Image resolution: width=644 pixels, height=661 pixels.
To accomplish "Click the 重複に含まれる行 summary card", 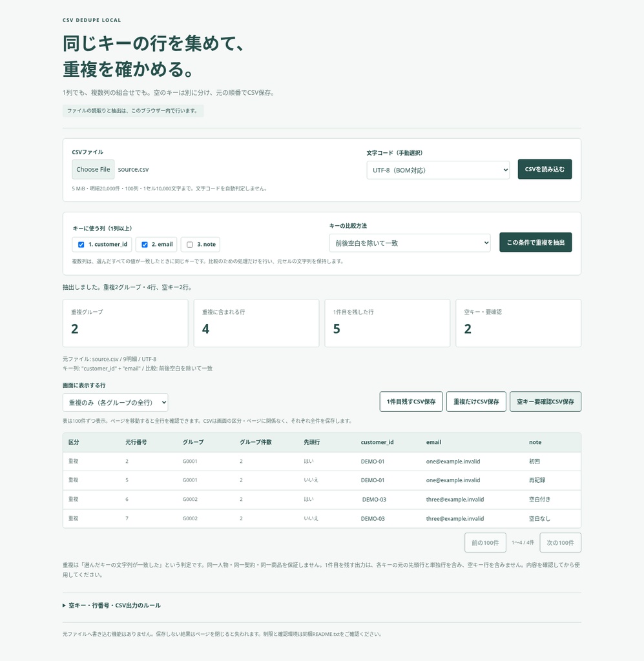I will 256,323.
